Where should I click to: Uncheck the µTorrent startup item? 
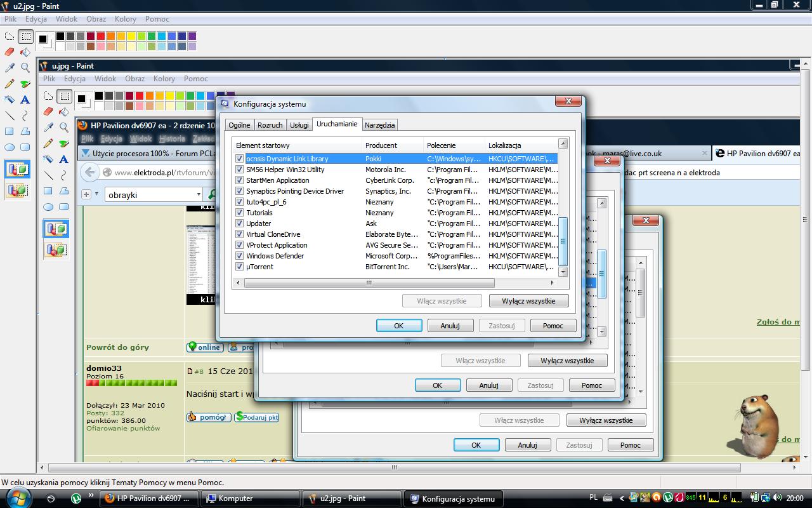(x=239, y=267)
